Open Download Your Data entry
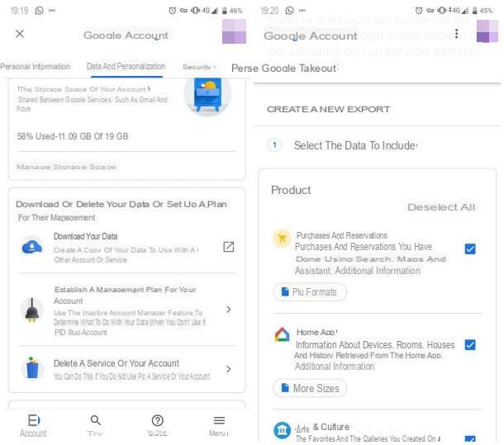Screen dimensions: 504x445 tap(127, 248)
